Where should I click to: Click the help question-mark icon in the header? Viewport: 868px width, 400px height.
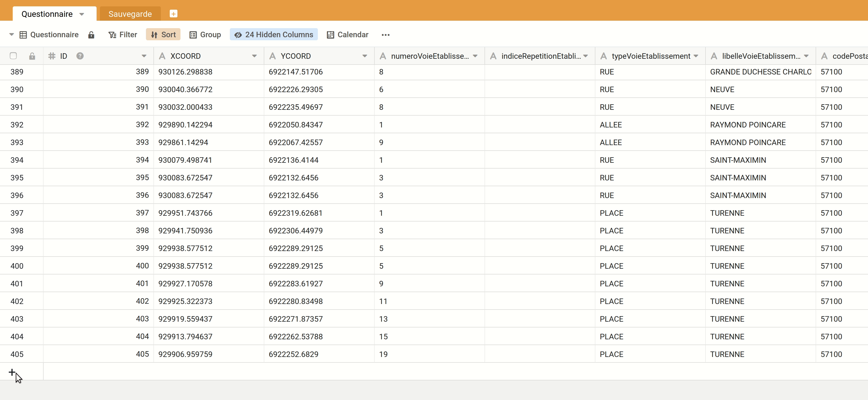pos(80,56)
